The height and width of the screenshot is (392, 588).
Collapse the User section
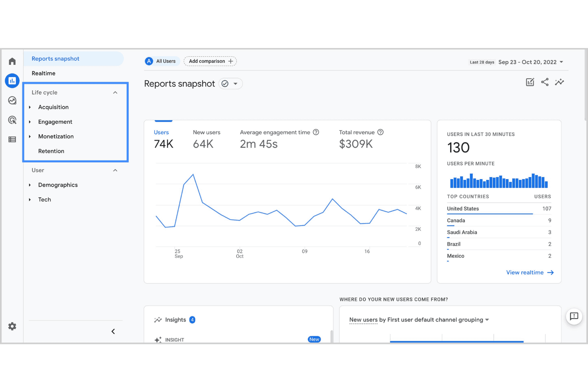[x=115, y=170]
